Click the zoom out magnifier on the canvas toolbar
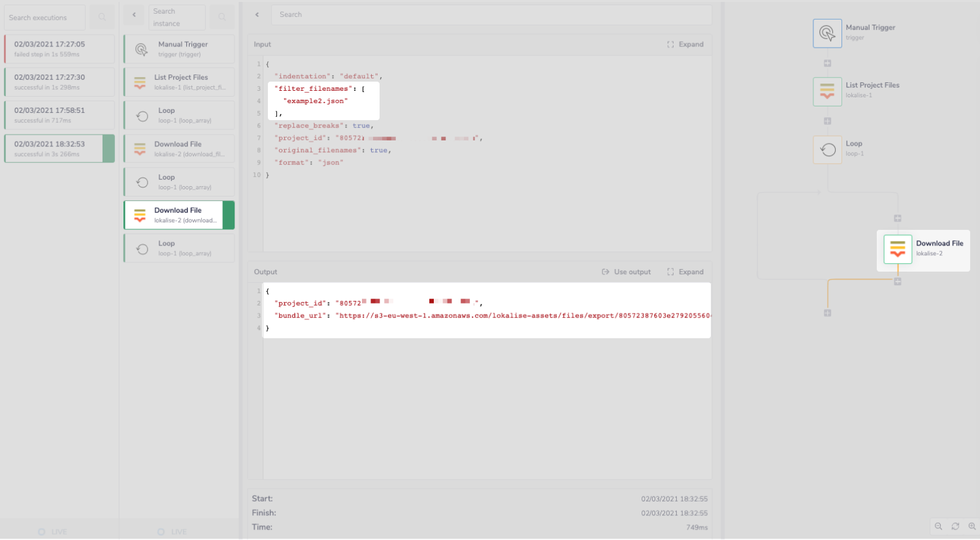The width and height of the screenshot is (980, 540). pyautogui.click(x=939, y=526)
